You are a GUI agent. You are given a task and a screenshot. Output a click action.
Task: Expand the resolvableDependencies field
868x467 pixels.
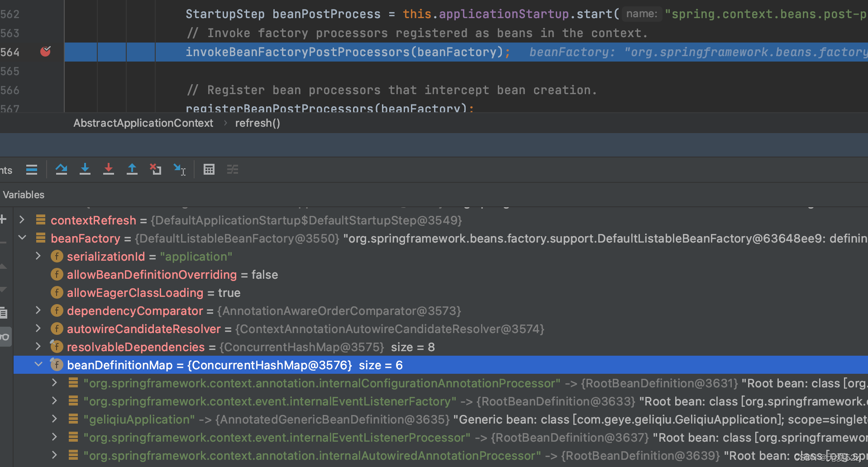tap(38, 347)
